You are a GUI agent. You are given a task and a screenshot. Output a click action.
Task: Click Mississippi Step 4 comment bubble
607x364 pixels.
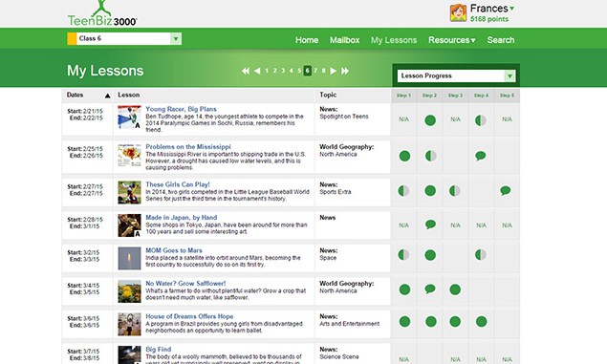tap(481, 156)
